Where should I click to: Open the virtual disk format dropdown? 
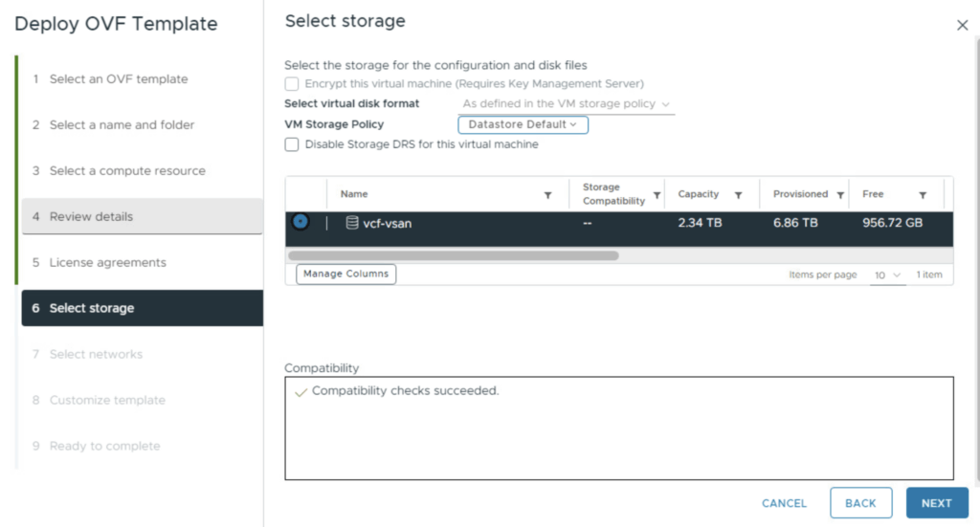(x=566, y=103)
